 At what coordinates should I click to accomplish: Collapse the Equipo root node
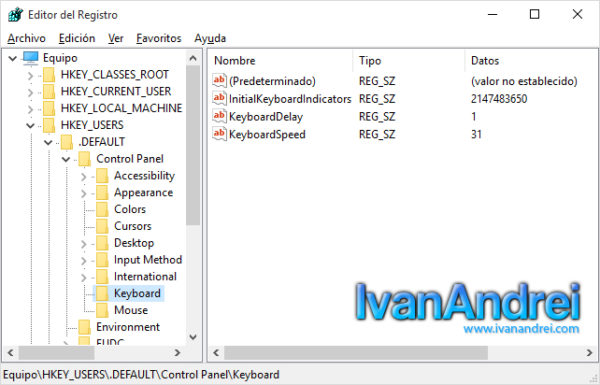(13, 58)
